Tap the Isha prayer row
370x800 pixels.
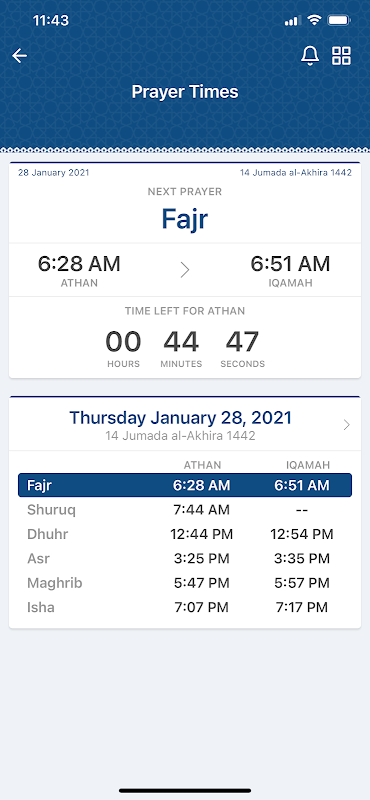click(185, 607)
